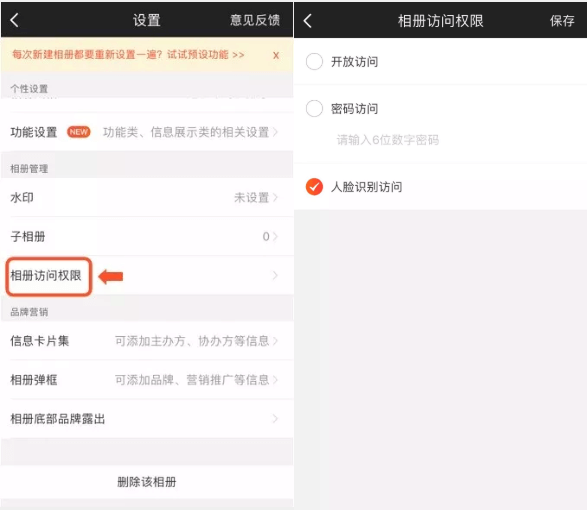Tap 保存 to save access permission

[562, 21]
